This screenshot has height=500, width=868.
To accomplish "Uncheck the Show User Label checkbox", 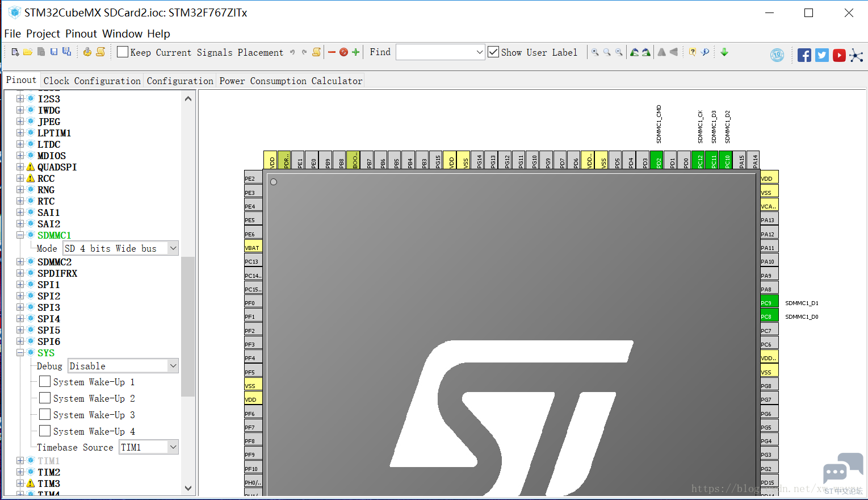I will coord(493,52).
